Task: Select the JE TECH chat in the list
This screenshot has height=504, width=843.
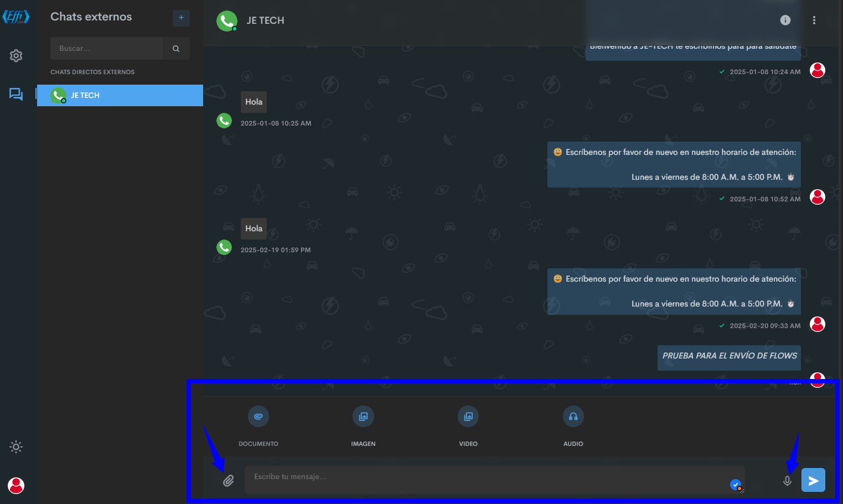Action: pyautogui.click(x=120, y=95)
